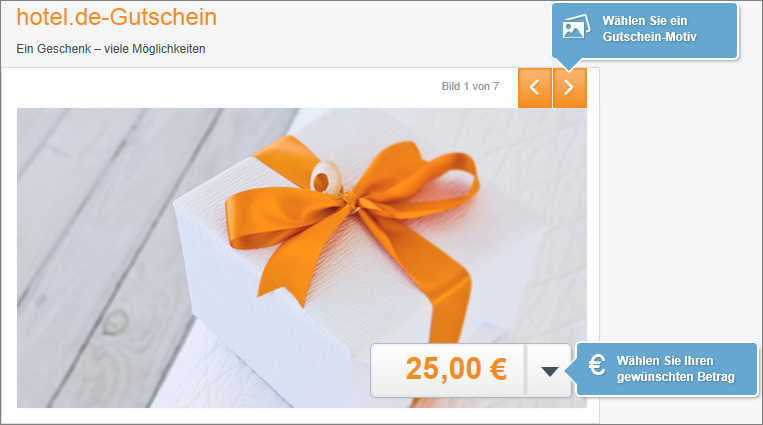The width and height of the screenshot is (763, 425).
Task: Click the pointer tip of motif tooltip
Action: click(x=567, y=65)
